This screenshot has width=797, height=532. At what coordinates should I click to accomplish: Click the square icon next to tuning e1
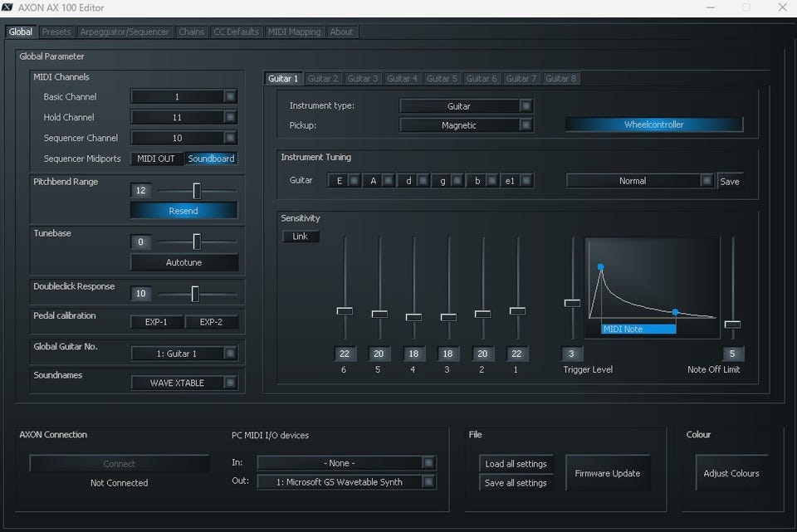tap(526, 181)
